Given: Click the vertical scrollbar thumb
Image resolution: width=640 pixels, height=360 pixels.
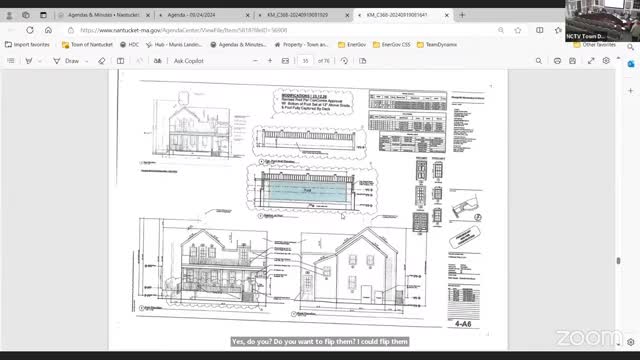Looking at the screenshot, I should (618, 260).
